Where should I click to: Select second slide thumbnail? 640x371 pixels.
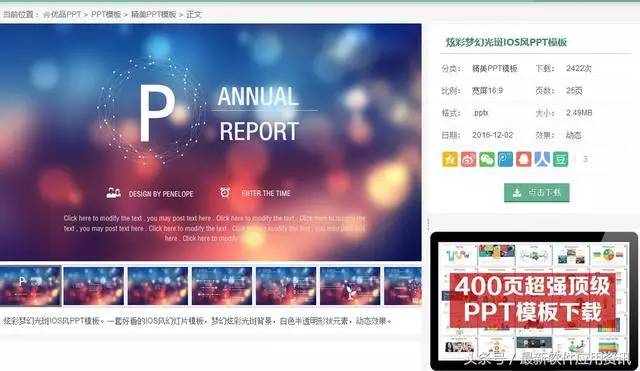(94, 286)
